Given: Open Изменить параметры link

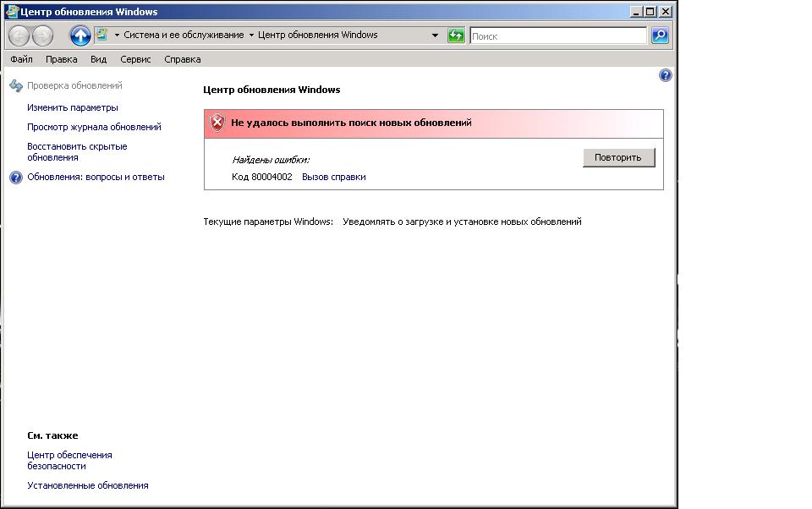Looking at the screenshot, I should [x=73, y=107].
